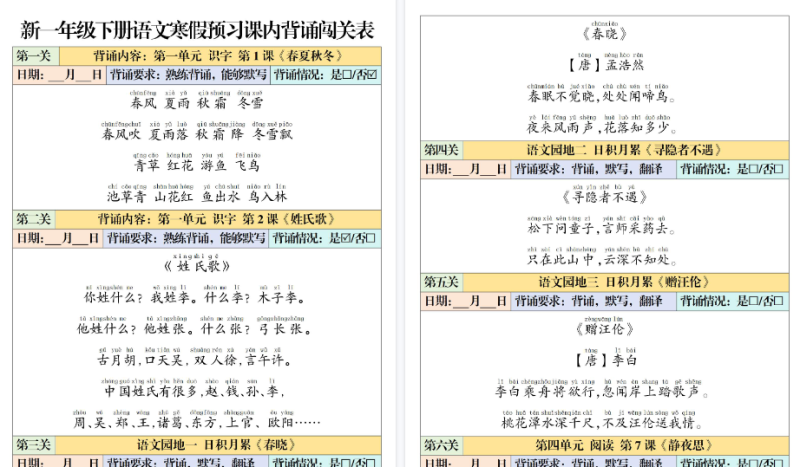
Task: Click header 语文园地二 日积月累《寻隐者不遇》
Action: (626, 150)
